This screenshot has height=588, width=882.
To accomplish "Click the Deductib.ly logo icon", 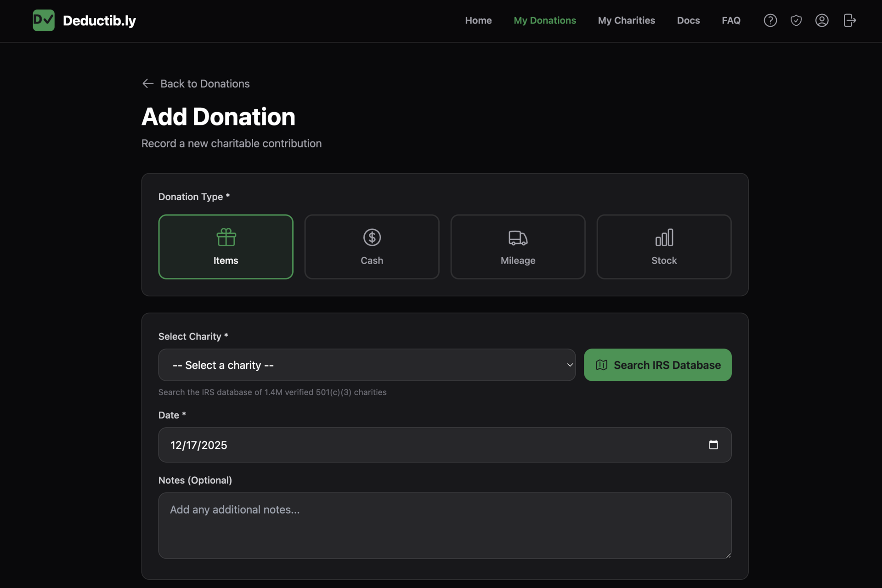I will 43,20.
